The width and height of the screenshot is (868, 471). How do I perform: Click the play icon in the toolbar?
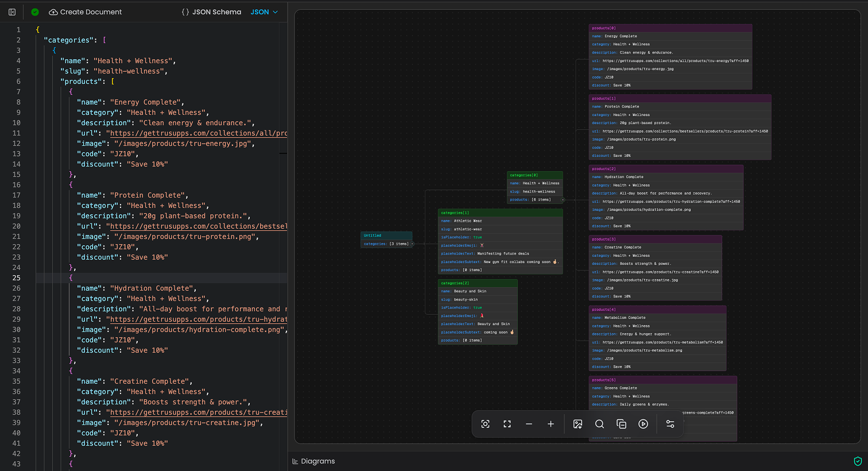point(643,424)
